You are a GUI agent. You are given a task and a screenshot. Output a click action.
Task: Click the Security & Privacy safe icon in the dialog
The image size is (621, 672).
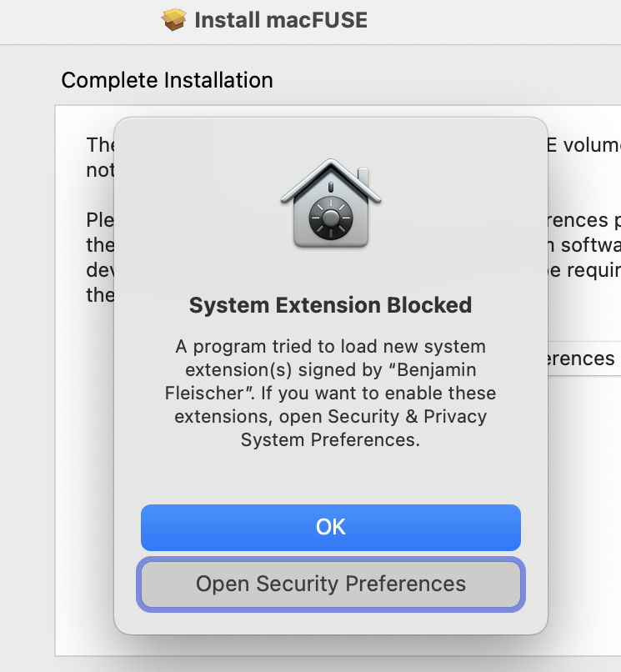pyautogui.click(x=330, y=202)
